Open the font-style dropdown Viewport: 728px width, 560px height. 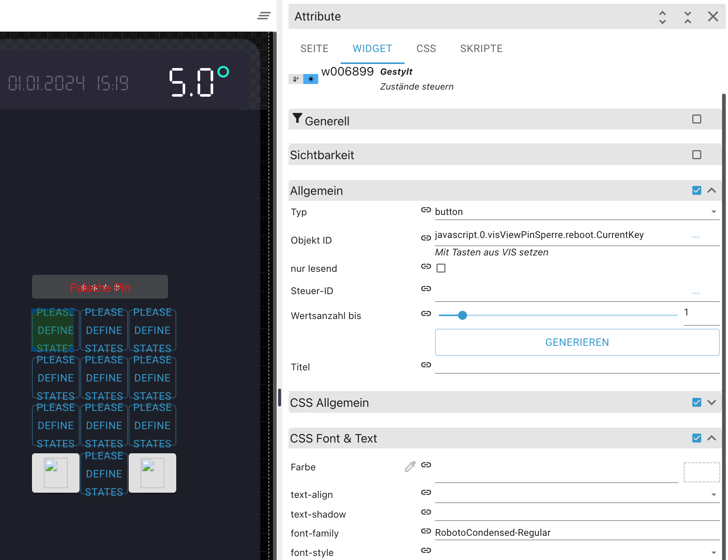tap(577, 552)
